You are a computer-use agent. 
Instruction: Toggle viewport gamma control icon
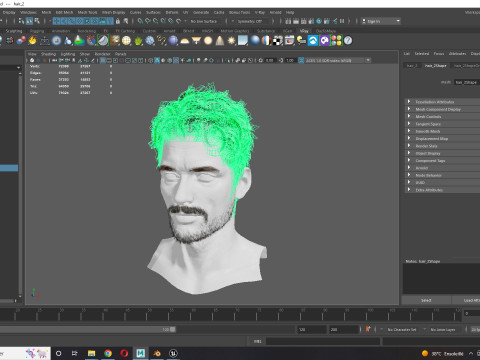281,60
